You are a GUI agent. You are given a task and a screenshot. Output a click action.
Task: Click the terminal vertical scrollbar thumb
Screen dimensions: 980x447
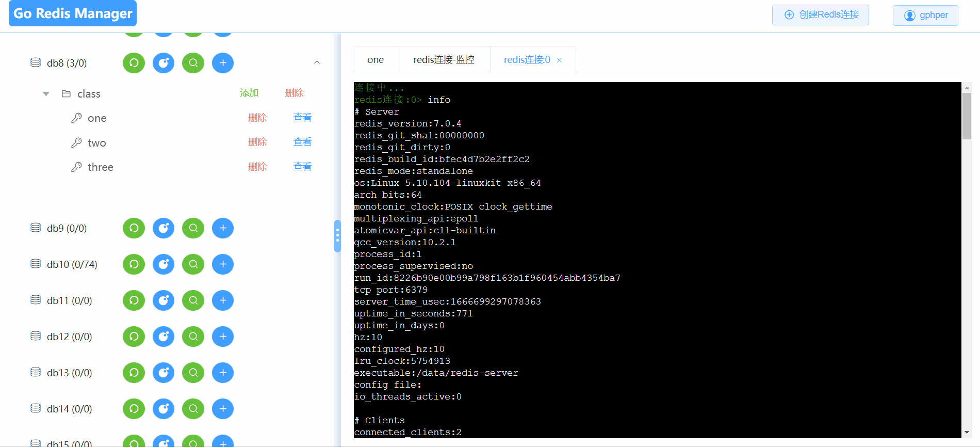coord(967,116)
